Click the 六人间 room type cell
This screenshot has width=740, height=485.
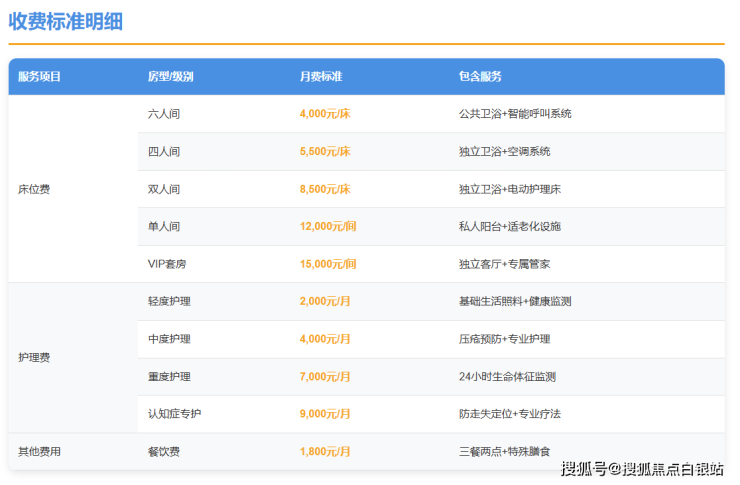click(x=164, y=114)
